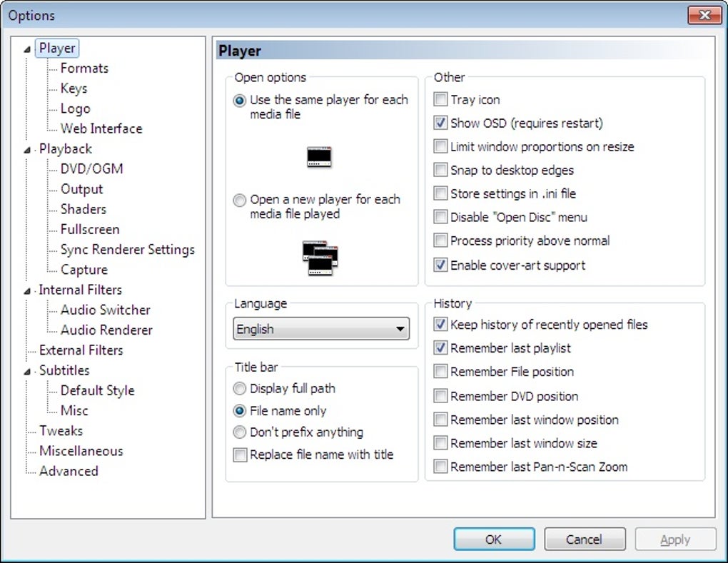
Task: Open the Language dropdown
Action: [321, 329]
